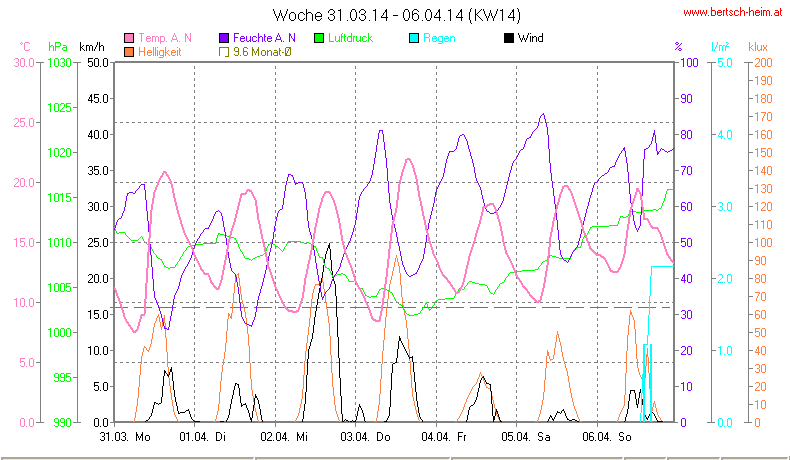This screenshot has height=460, width=790.
Task: Click the °C axis unit label
Action: 25,47
